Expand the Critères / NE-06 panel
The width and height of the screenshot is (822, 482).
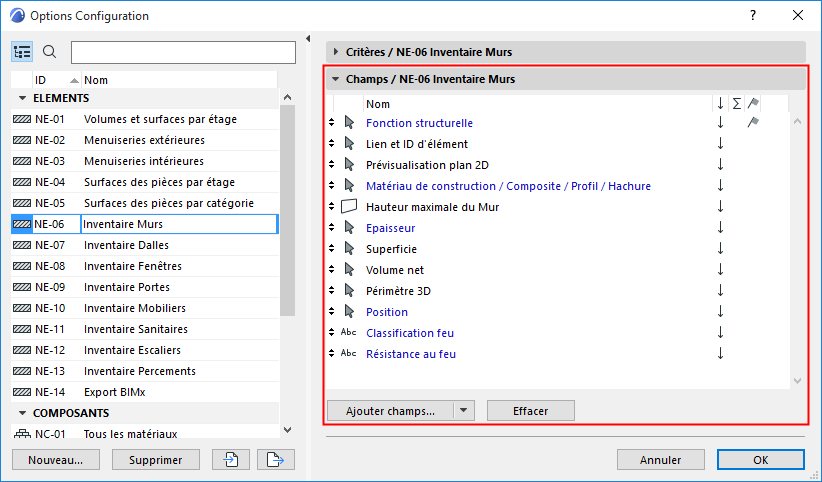(x=335, y=51)
